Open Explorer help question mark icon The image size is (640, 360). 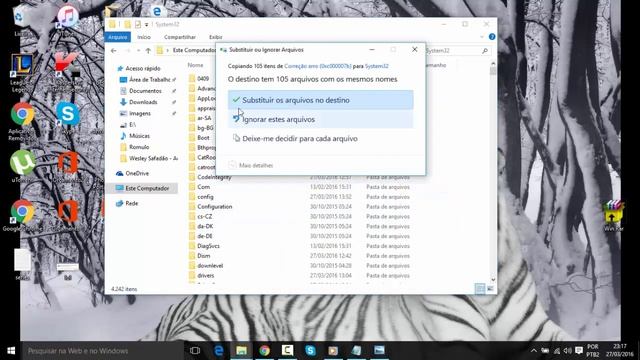click(492, 37)
